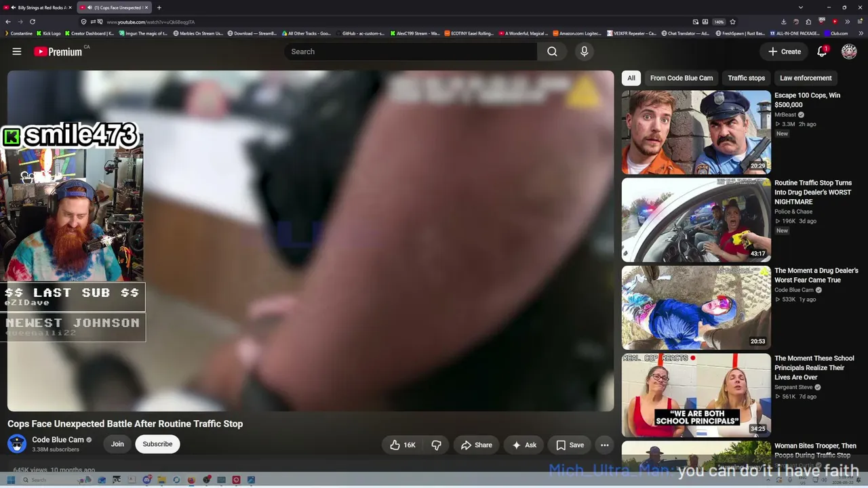Image resolution: width=868 pixels, height=488 pixels.
Task: Open Discord from the taskbar
Action: 146,480
